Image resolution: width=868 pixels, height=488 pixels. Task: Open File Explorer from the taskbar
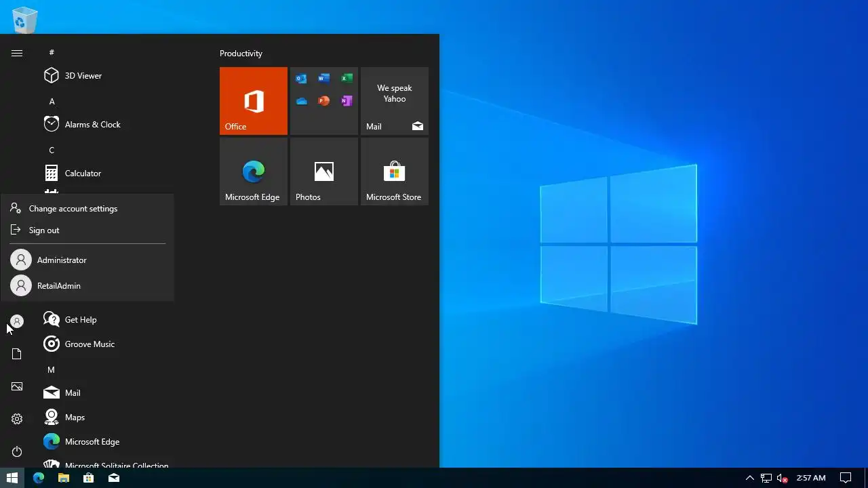tap(64, 478)
